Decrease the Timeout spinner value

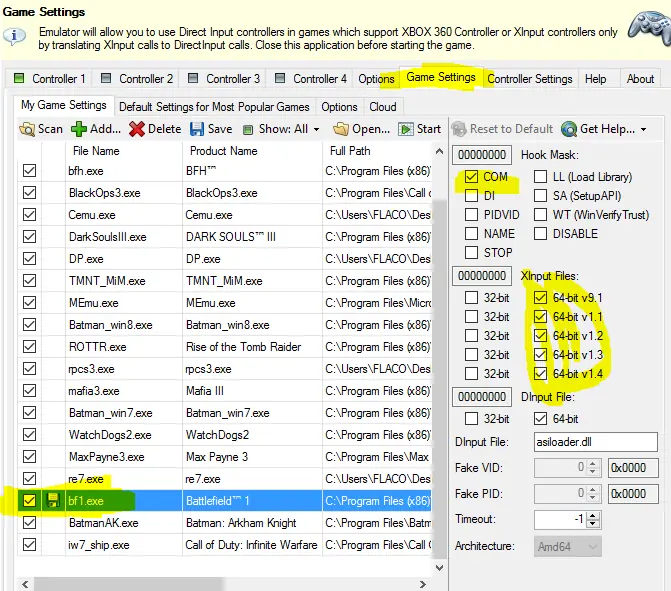click(593, 524)
